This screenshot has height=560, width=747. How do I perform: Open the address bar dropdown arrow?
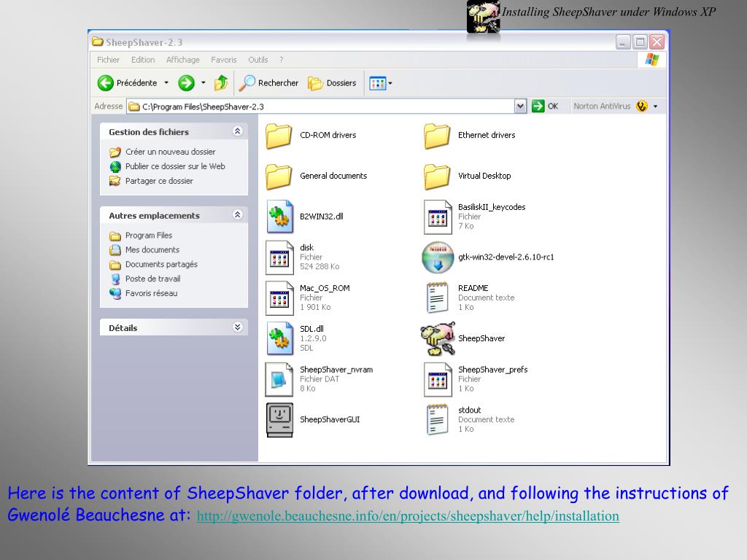[x=520, y=106]
